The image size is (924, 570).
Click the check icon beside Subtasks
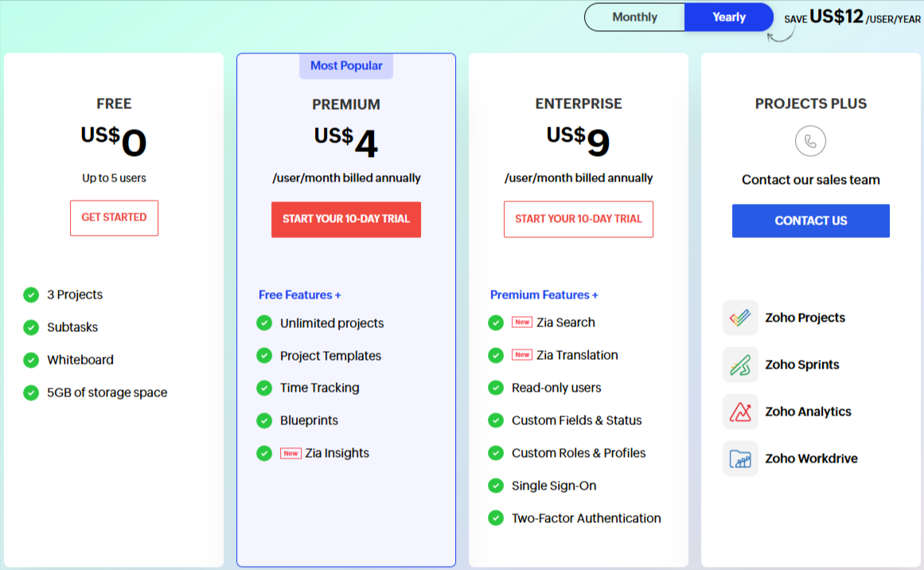tap(31, 327)
